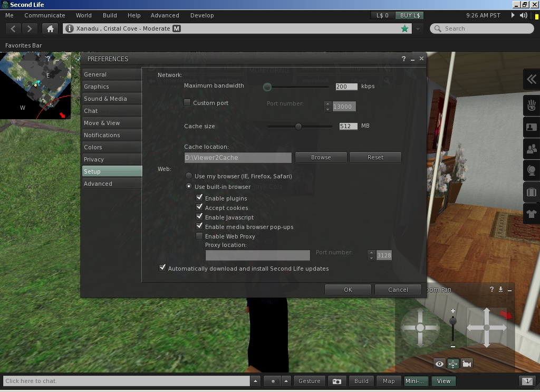This screenshot has width=540, height=392.
Task: Open the location info icon
Action: click(69, 28)
